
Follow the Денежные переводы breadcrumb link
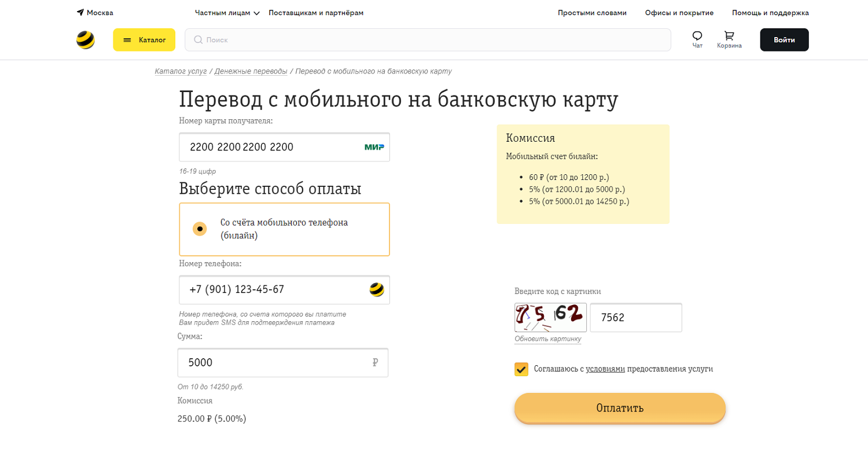[x=251, y=71]
